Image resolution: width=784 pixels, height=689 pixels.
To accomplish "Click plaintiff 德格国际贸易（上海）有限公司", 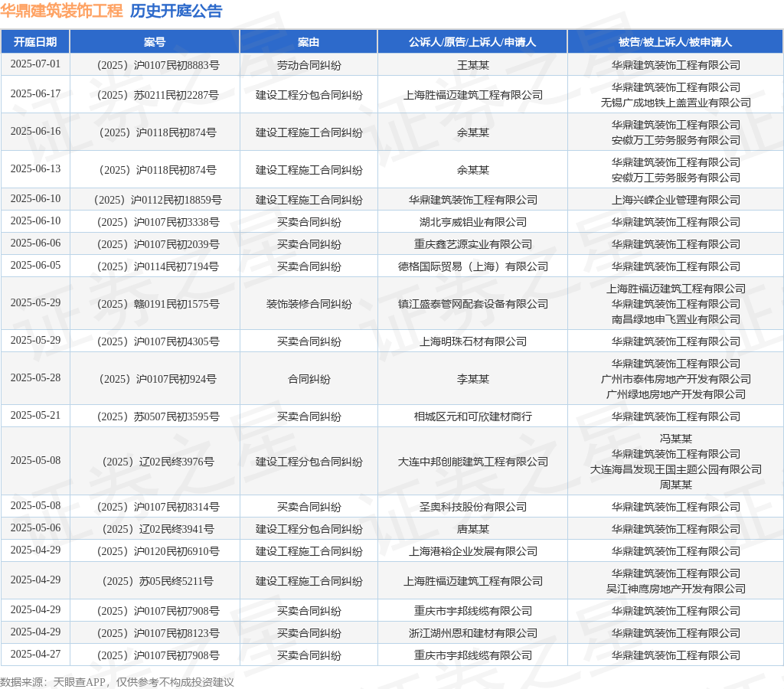I will [473, 266].
